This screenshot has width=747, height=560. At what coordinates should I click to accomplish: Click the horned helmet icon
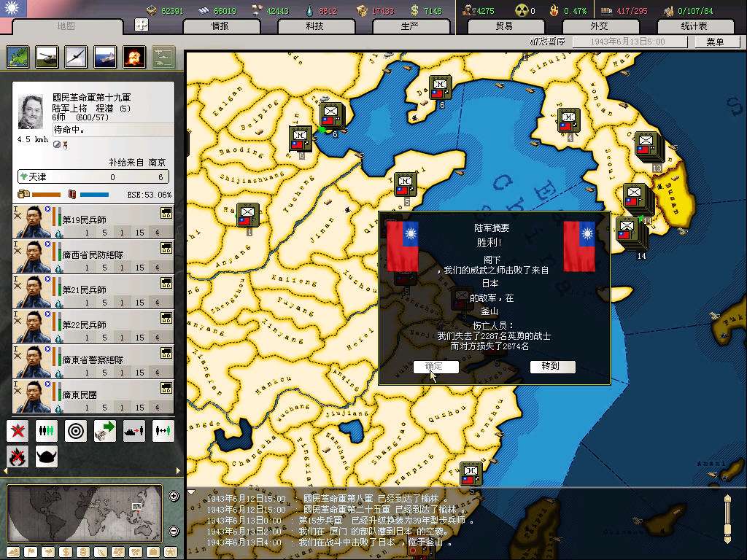[47, 456]
